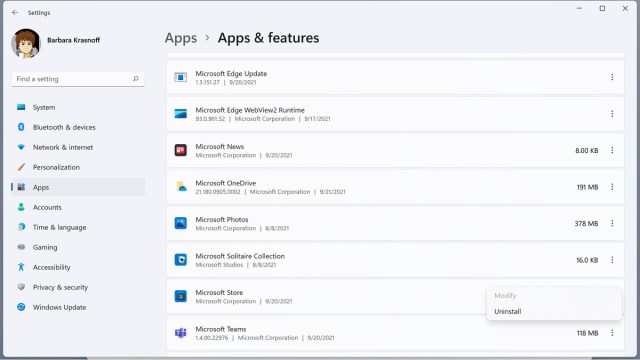Open more options for Microsoft Photos
Screen dimensions: 640x360
(612, 223)
